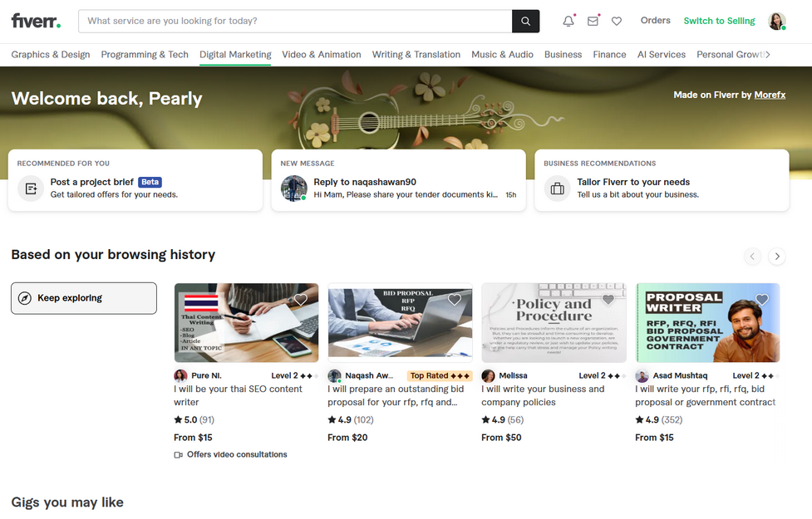This screenshot has width=812, height=519.
Task: Open the Business category
Action: tap(563, 54)
